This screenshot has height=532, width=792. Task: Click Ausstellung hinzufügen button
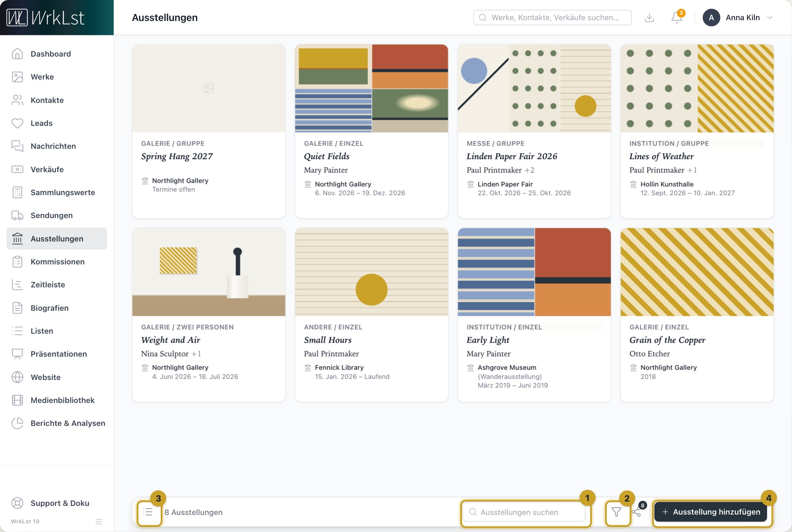711,512
